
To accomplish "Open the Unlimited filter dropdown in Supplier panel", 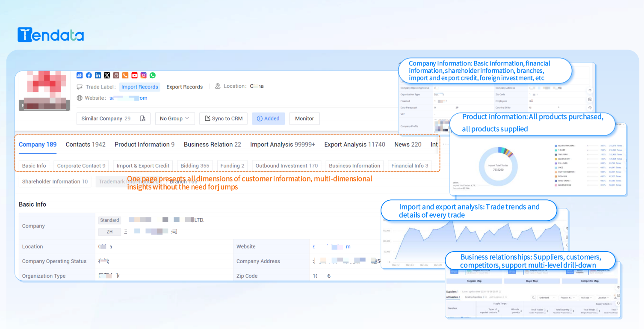I will pyautogui.click(x=546, y=297).
